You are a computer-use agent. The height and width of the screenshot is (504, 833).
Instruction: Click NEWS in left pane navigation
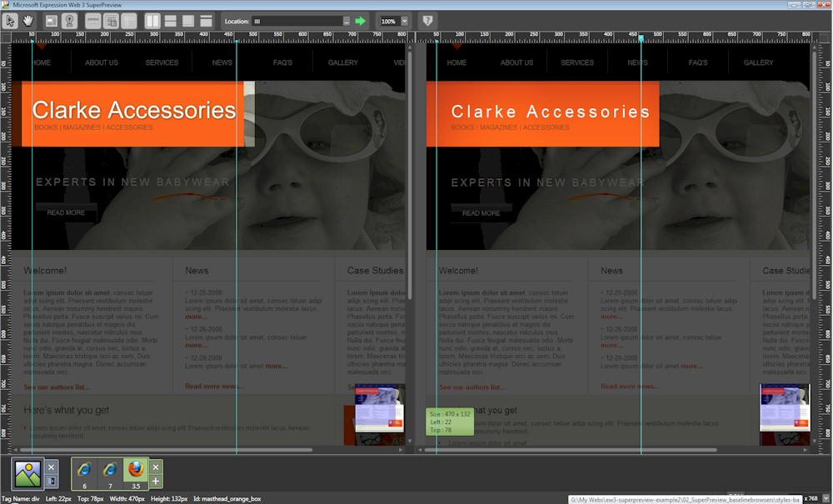pyautogui.click(x=222, y=62)
